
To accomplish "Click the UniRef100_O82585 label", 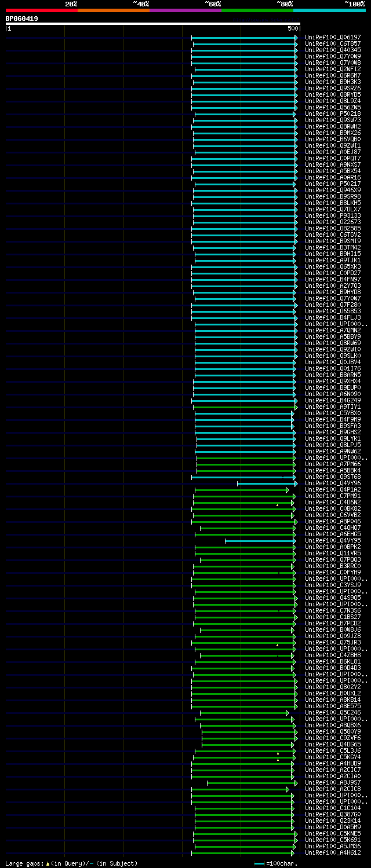I will (x=333, y=228).
